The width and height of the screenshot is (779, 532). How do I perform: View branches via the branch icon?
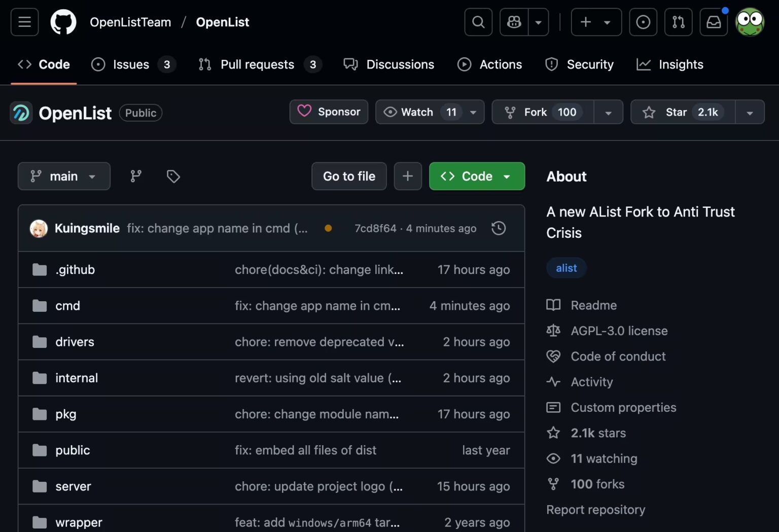pos(136,176)
